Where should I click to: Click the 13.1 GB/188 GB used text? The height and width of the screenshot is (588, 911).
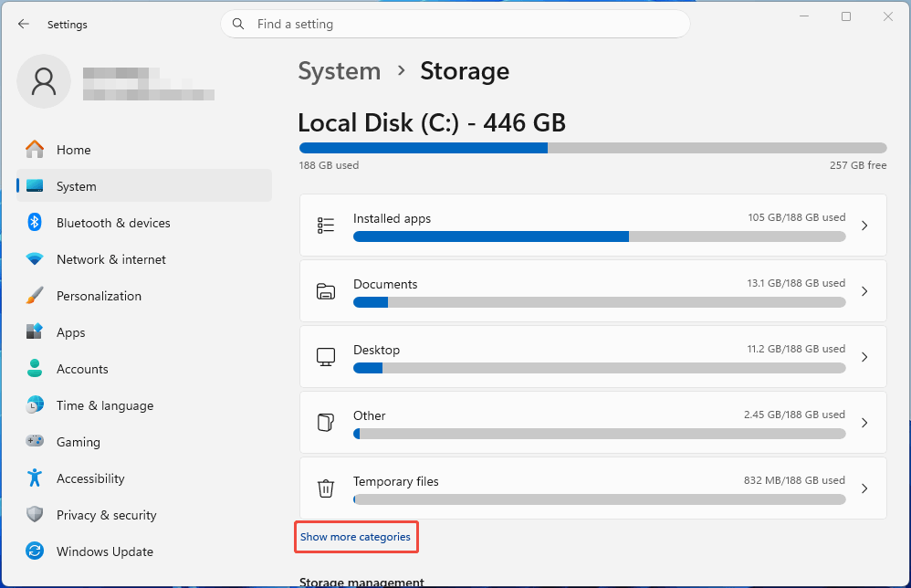[796, 283]
